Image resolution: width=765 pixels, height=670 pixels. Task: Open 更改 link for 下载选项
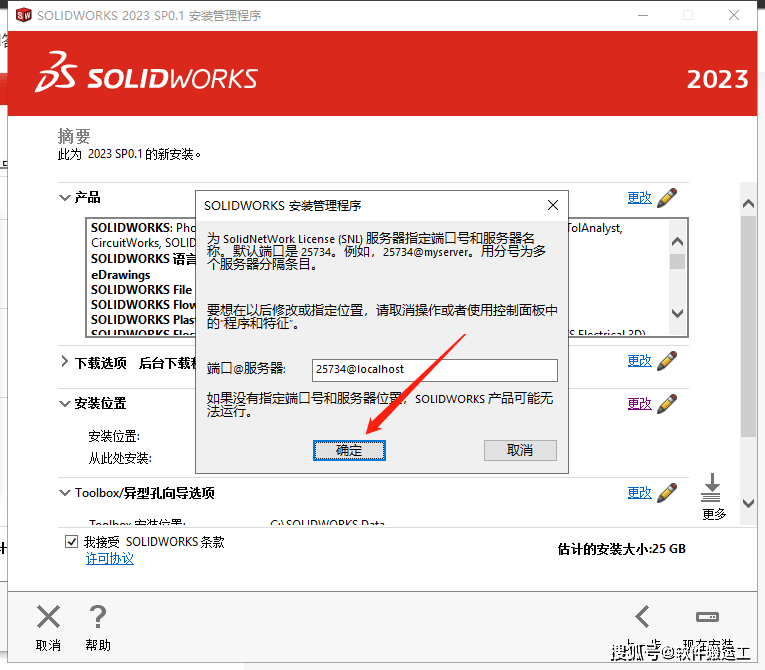pos(639,361)
